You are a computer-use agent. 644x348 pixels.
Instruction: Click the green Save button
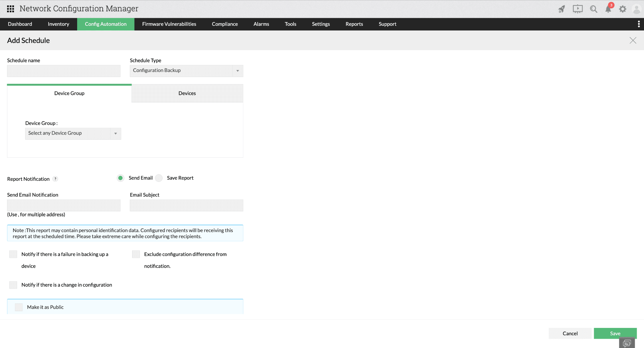615,334
